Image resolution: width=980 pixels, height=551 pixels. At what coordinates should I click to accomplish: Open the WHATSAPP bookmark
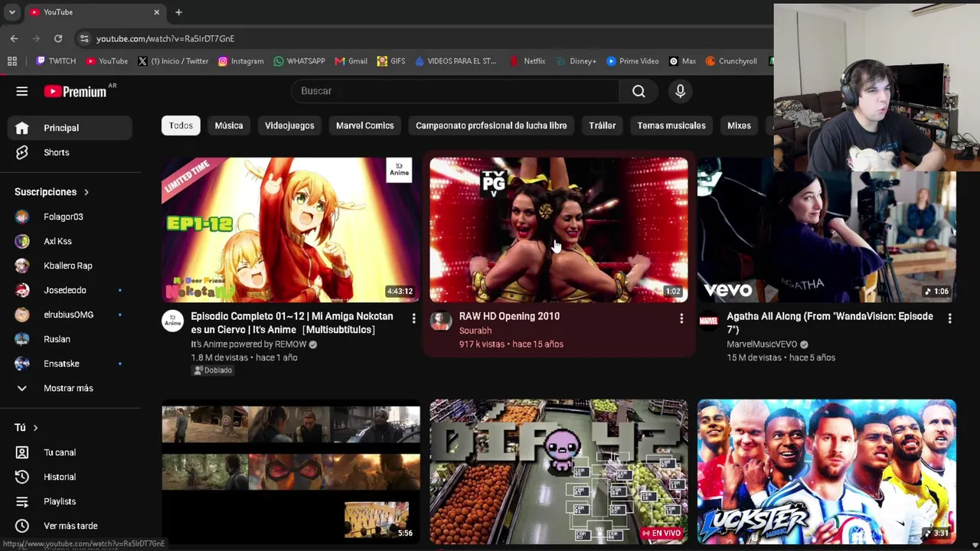299,61
